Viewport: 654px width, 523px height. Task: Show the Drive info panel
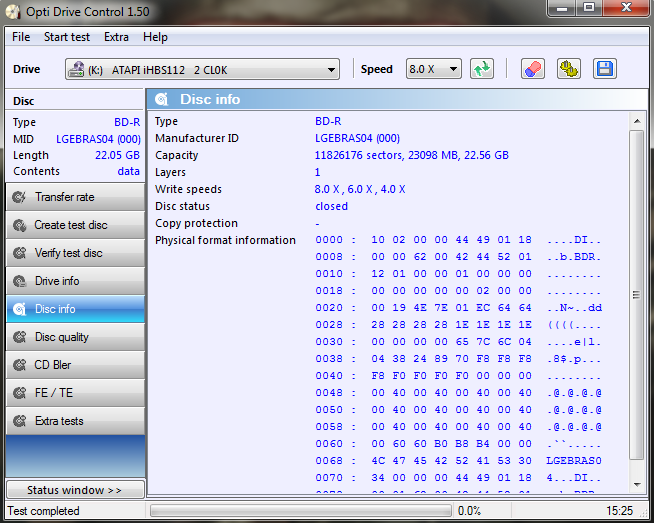[75, 281]
